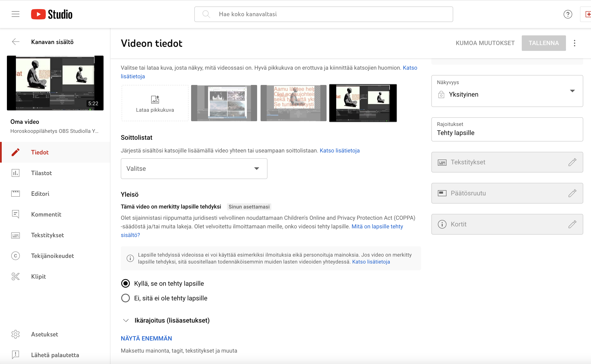
Task: Click the Kortit pencil edit icon
Action: coord(572,224)
